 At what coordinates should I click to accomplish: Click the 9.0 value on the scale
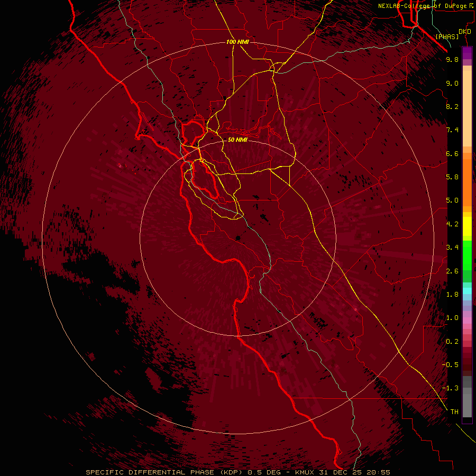tap(452, 83)
